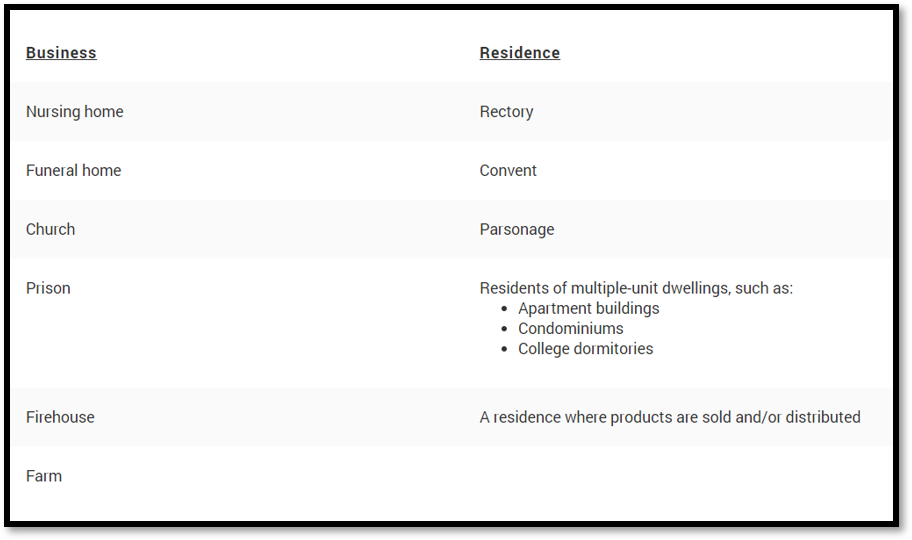This screenshot has height=540, width=912.
Task: Select the Firehouse cell
Action: tap(60, 417)
